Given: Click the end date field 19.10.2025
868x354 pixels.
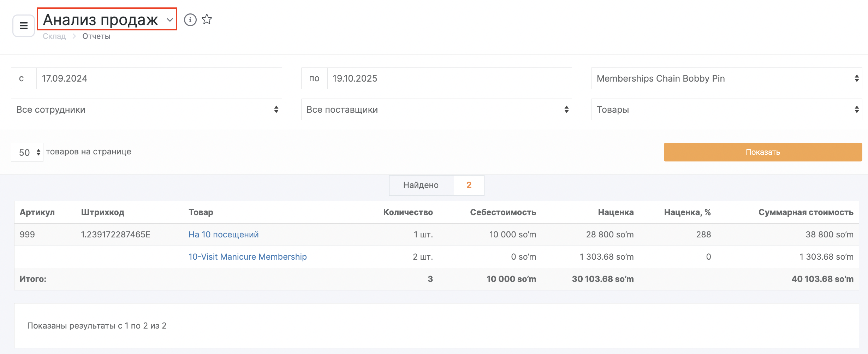Looking at the screenshot, I should pos(449,78).
